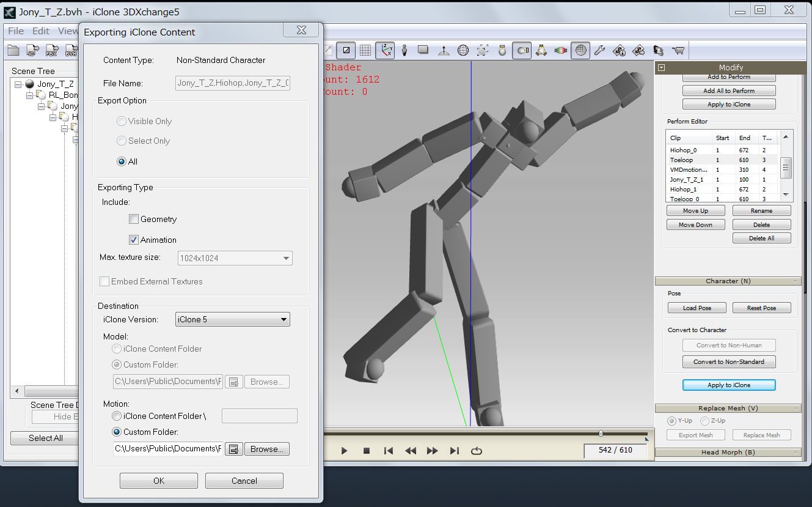812x507 pixels.
Task: Toggle the XYZ axis display icon
Action: pyautogui.click(x=385, y=50)
